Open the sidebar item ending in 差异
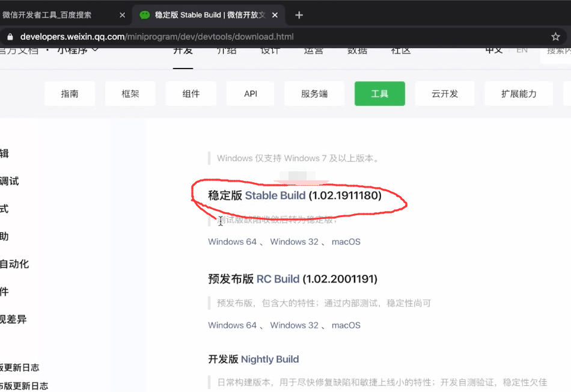The image size is (571, 392). [x=13, y=319]
